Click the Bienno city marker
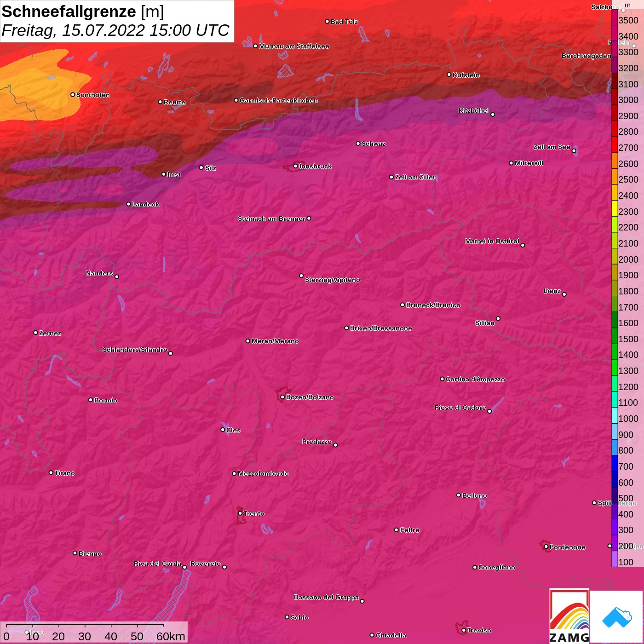The height and width of the screenshot is (644, 644). point(75,553)
